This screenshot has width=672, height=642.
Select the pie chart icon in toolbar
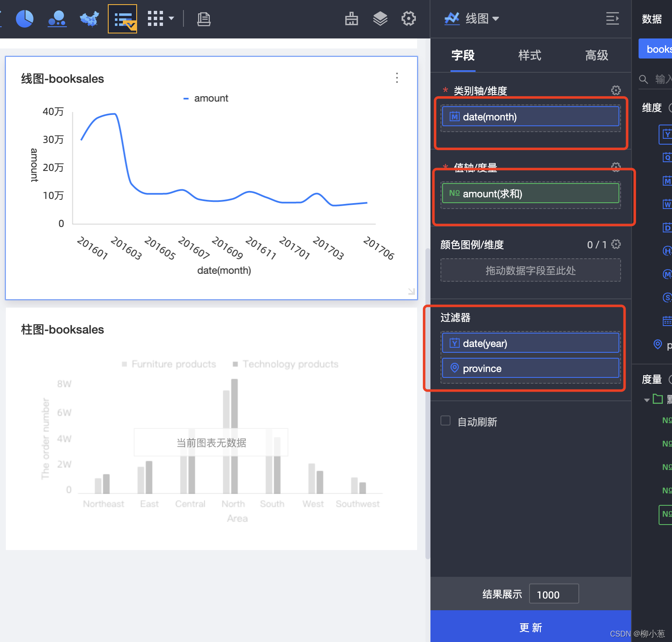(x=25, y=19)
